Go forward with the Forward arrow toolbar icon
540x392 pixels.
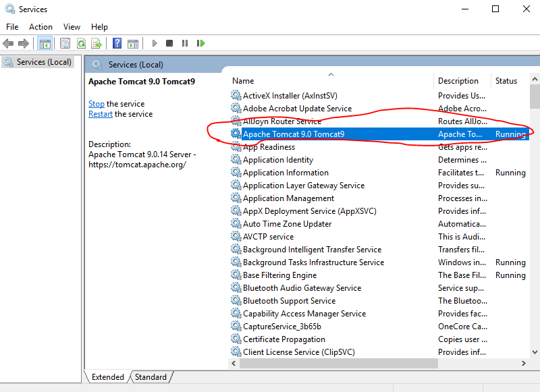[24, 43]
